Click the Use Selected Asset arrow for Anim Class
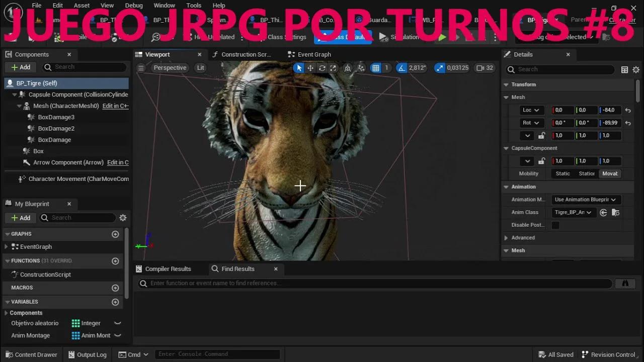This screenshot has height=362, width=644. pyautogui.click(x=603, y=212)
